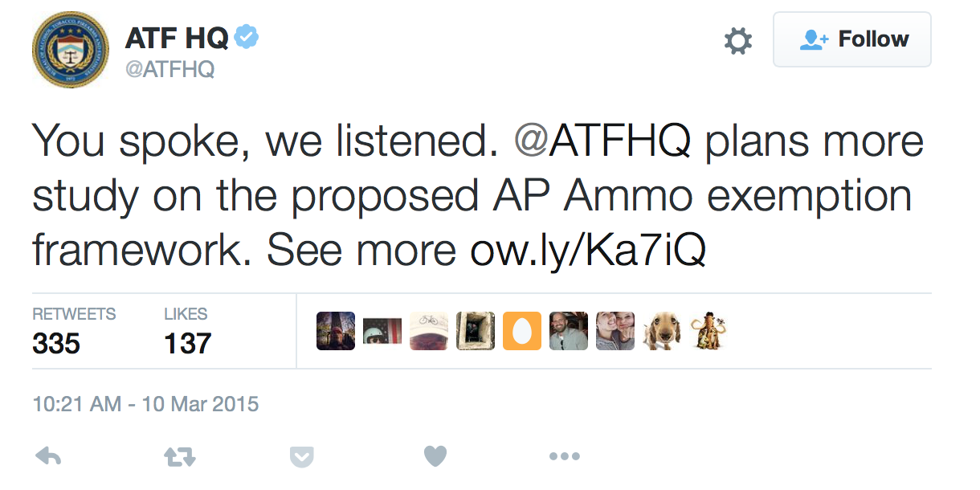Open the orange egg default avatar thumbnail

point(521,331)
